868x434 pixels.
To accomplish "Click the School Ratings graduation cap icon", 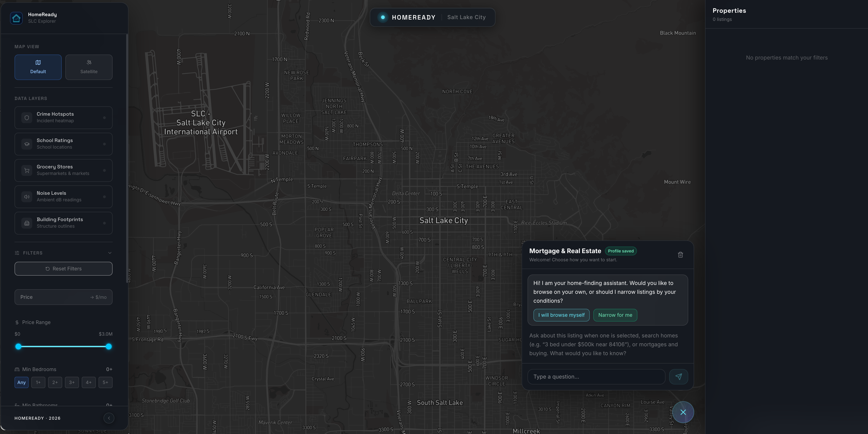I will point(27,144).
